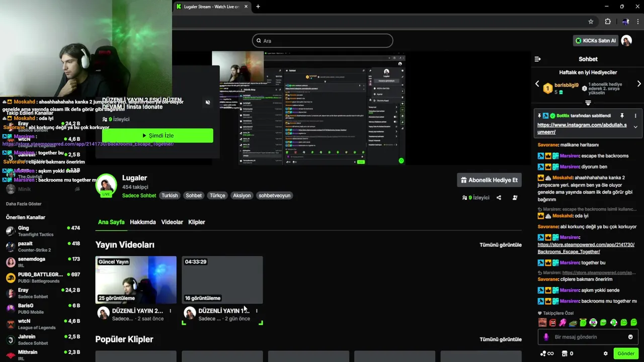This screenshot has height=362, width=644.
Task: Open pazalt recommended channel
Action: point(43,246)
